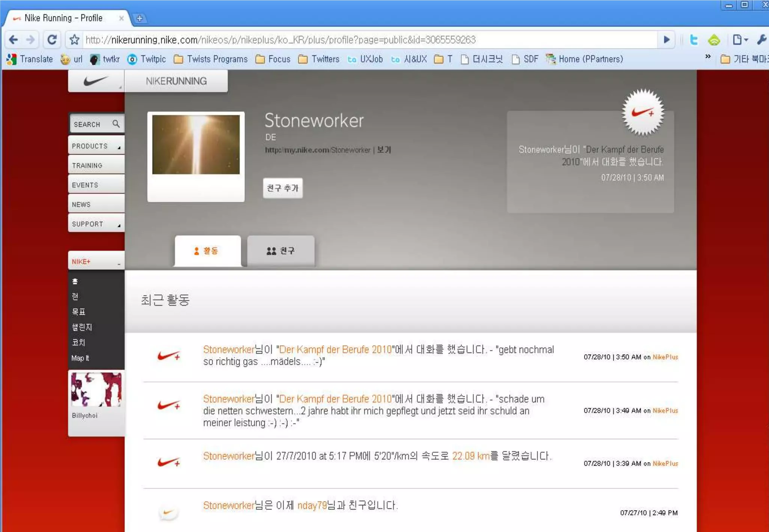Screen dimensions: 769x532
Task: Select the 활동 tab
Action: (207, 251)
